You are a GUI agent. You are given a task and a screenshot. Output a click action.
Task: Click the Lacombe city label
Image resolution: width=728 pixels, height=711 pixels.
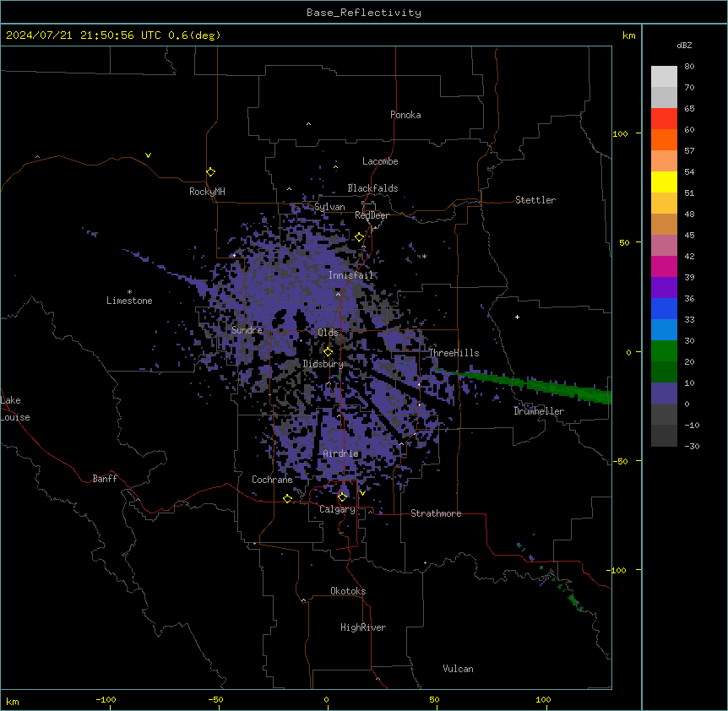pyautogui.click(x=380, y=161)
